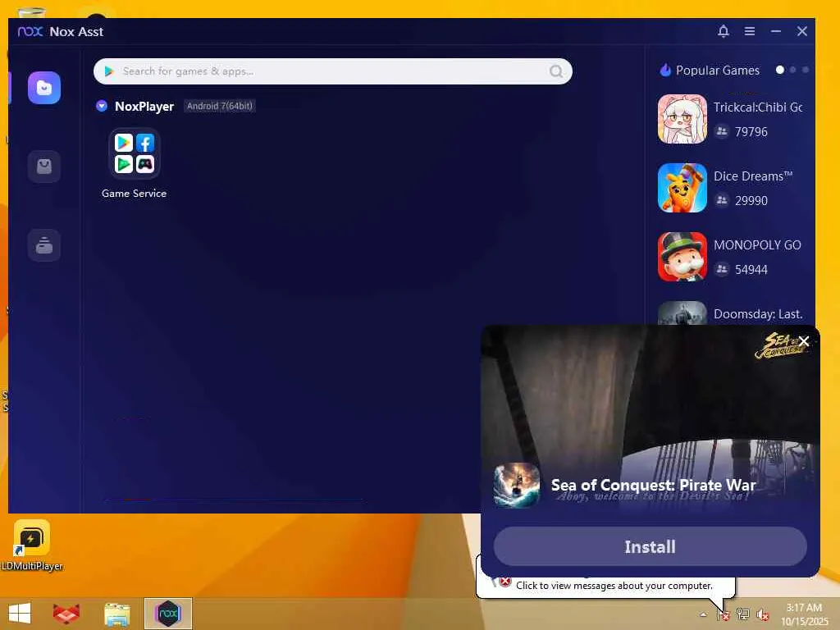Select the Nox taskbar button

(x=167, y=614)
